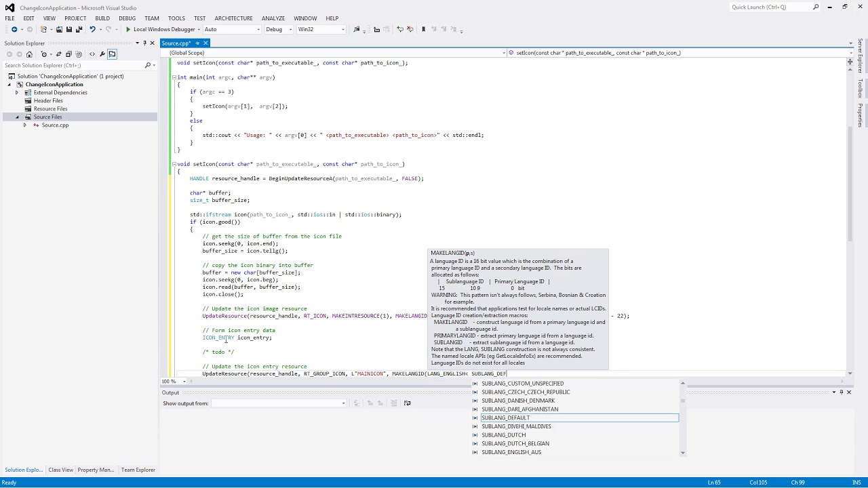The height and width of the screenshot is (488, 868).
Task: Open Properties wrench icon in Solution Explorer
Action: (102, 54)
